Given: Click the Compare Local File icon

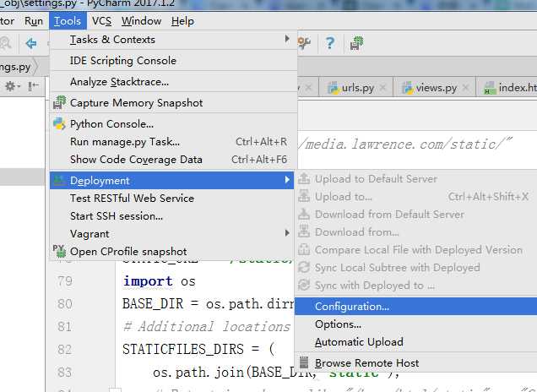Looking at the screenshot, I should coord(304,249).
